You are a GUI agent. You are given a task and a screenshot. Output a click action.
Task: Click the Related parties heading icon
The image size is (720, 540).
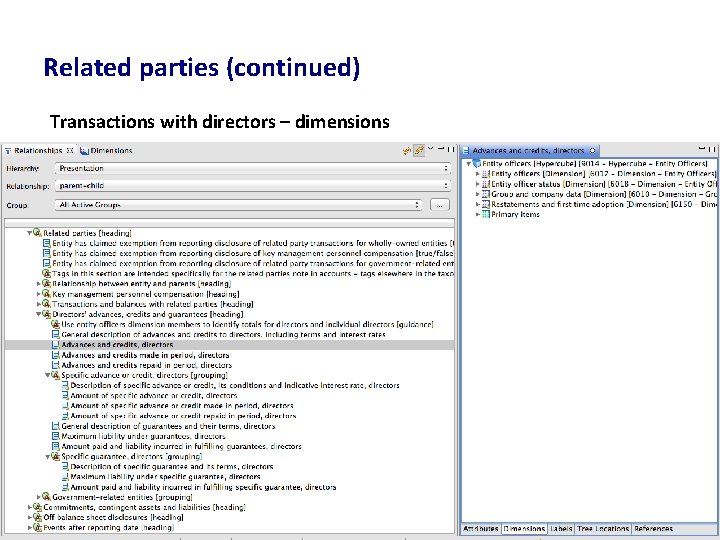tap(37, 233)
